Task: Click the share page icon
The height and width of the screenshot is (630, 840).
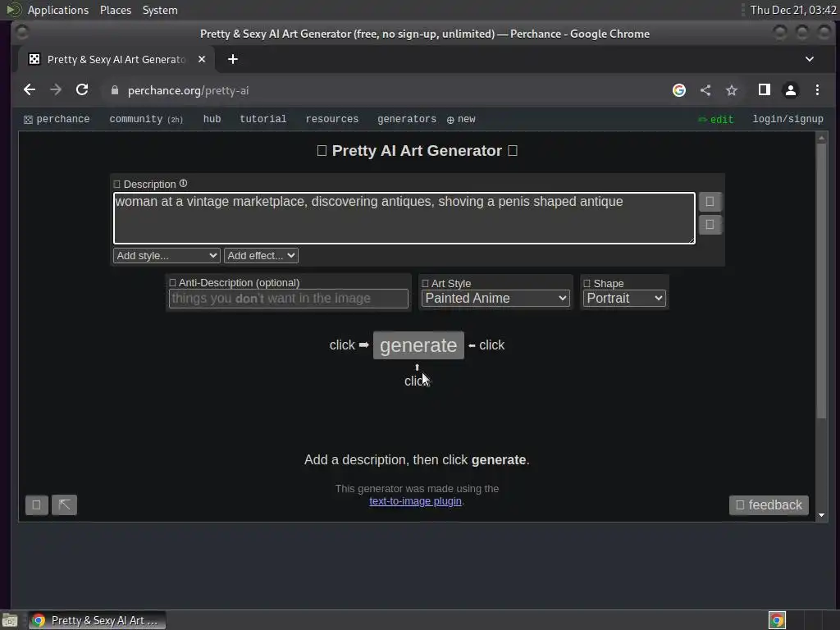Action: tap(705, 90)
